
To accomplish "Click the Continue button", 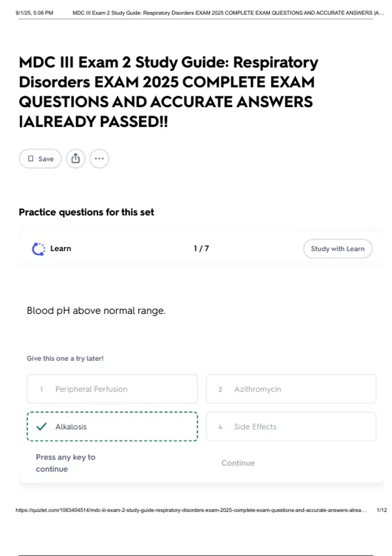I will (x=238, y=463).
